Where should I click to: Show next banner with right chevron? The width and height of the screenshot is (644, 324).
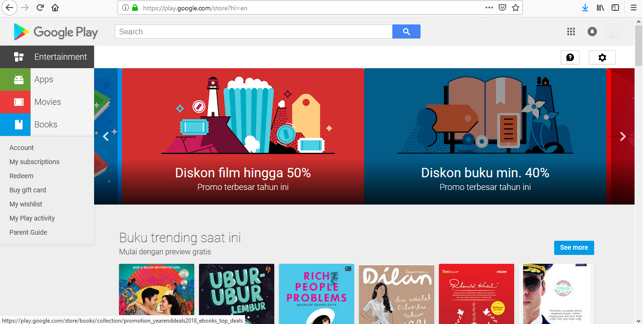623,136
